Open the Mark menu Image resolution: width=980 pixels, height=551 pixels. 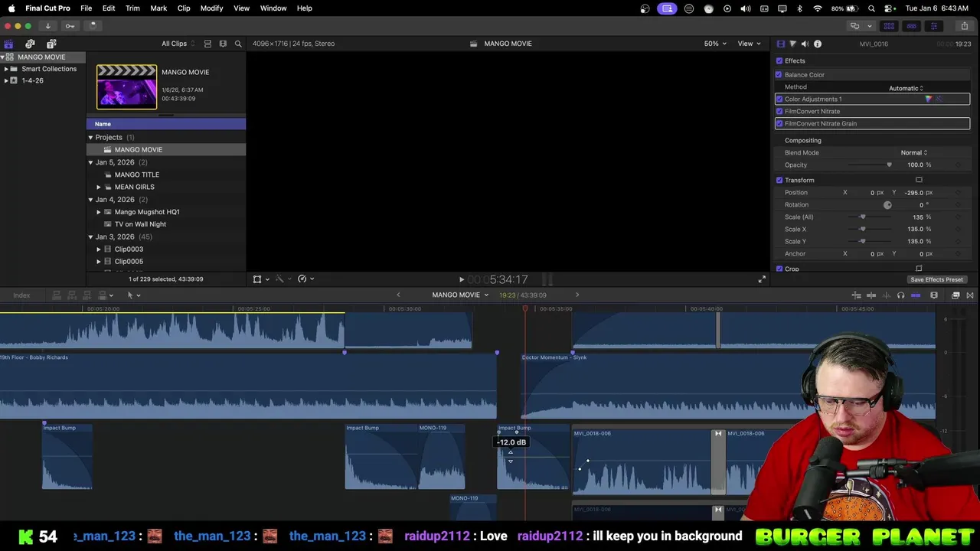point(158,8)
